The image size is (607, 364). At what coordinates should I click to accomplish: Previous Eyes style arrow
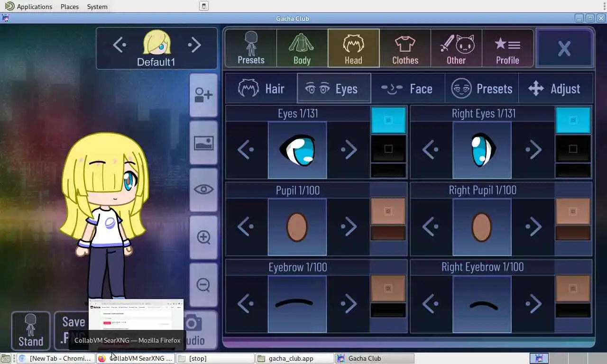coord(246,150)
